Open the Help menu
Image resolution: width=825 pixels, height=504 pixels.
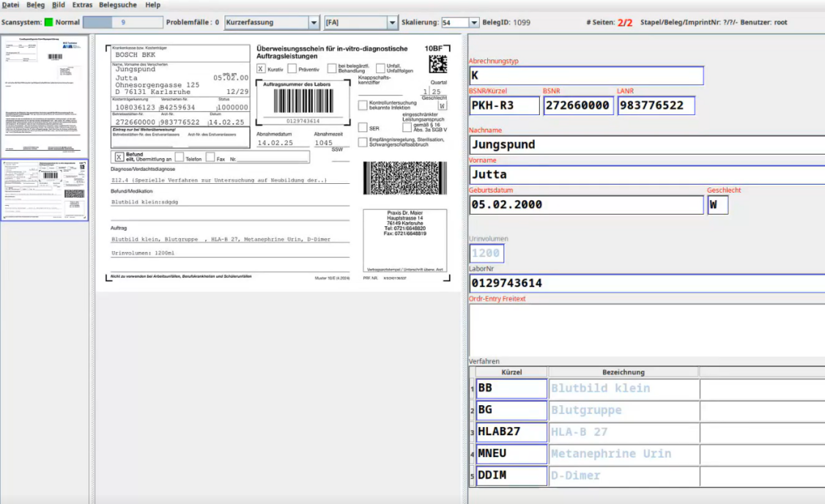[152, 5]
